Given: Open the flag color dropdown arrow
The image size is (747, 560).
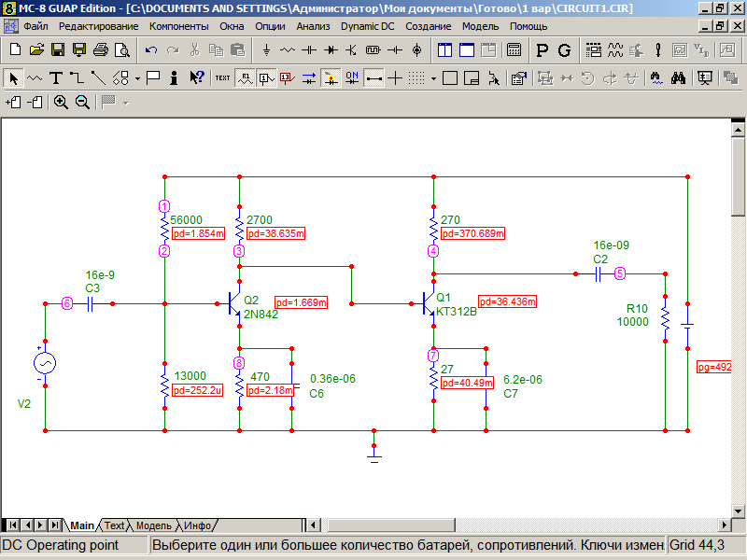Looking at the screenshot, I should tap(125, 102).
